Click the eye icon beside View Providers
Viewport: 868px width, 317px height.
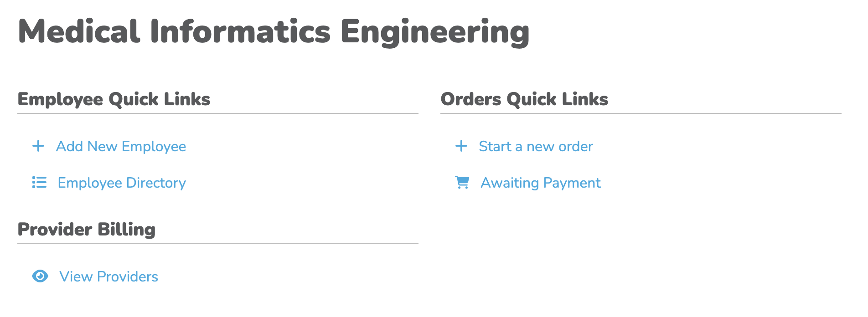click(40, 276)
